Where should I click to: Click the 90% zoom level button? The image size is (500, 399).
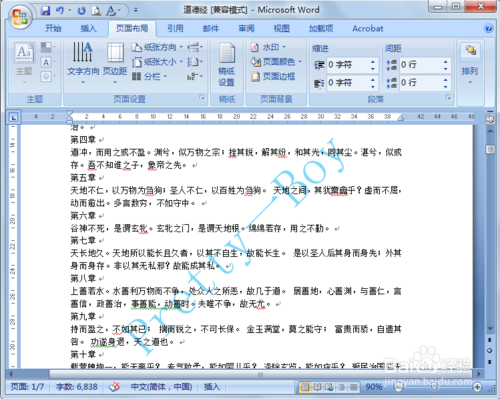click(x=374, y=387)
